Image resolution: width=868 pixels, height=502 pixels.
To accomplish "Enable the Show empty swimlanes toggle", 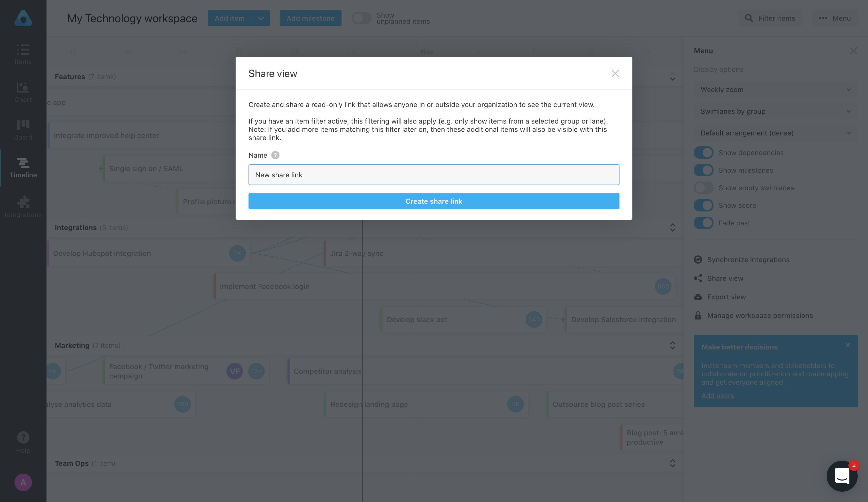I will pos(704,188).
